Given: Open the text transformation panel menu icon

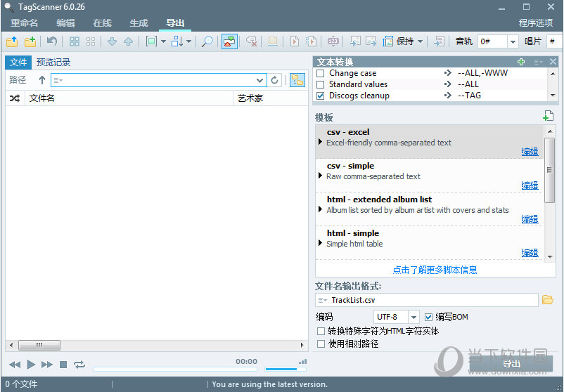Looking at the screenshot, I should [x=538, y=62].
